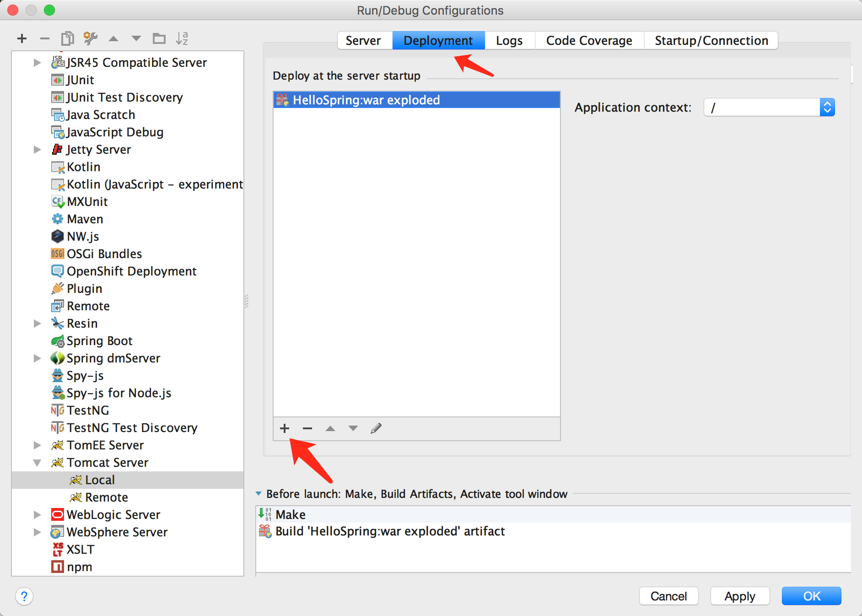Select JUnit configuration entry
The width and height of the screenshot is (862, 616).
(128, 80)
